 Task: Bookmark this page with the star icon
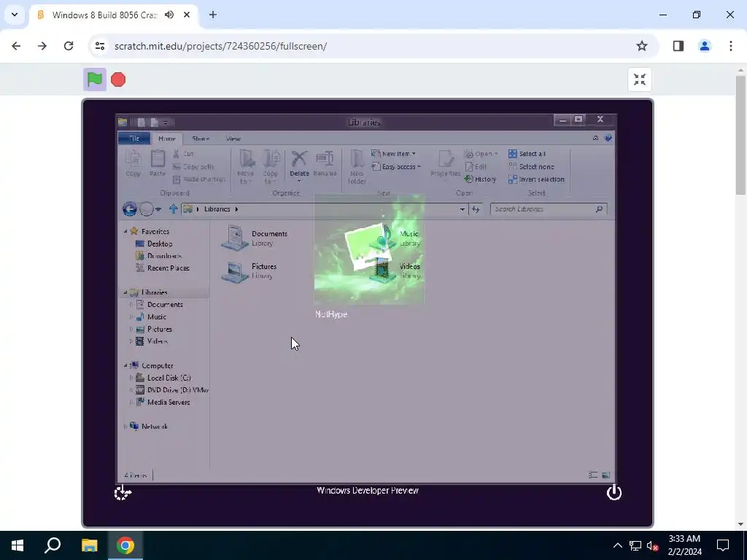(642, 46)
